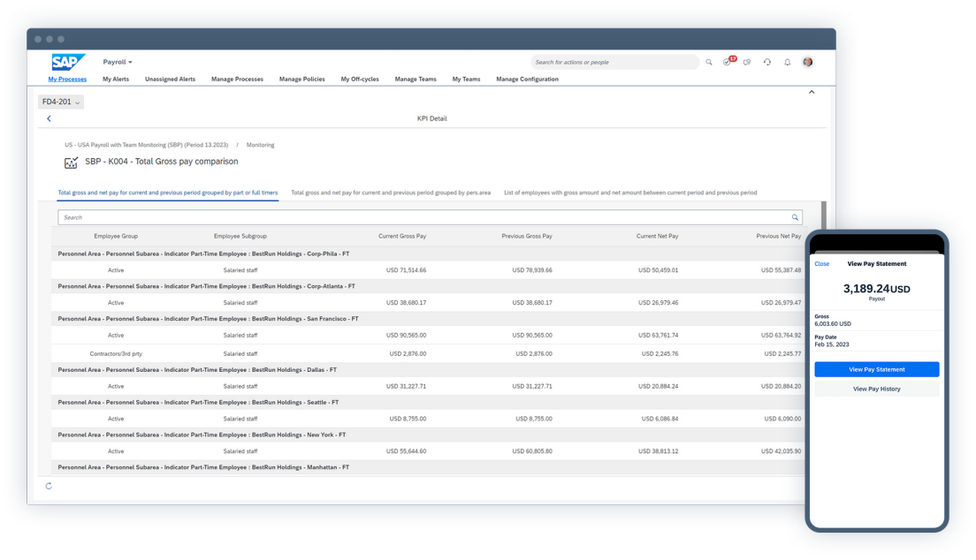Search the table using the magnifier icon
Image resolution: width=976 pixels, height=560 pixels.
(795, 216)
